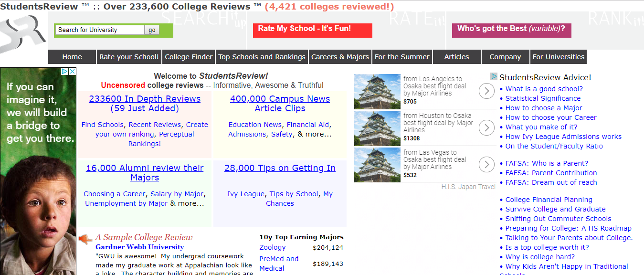The image size is (644, 275).
Task: Open the Who's got the Best button
Action: point(511,30)
